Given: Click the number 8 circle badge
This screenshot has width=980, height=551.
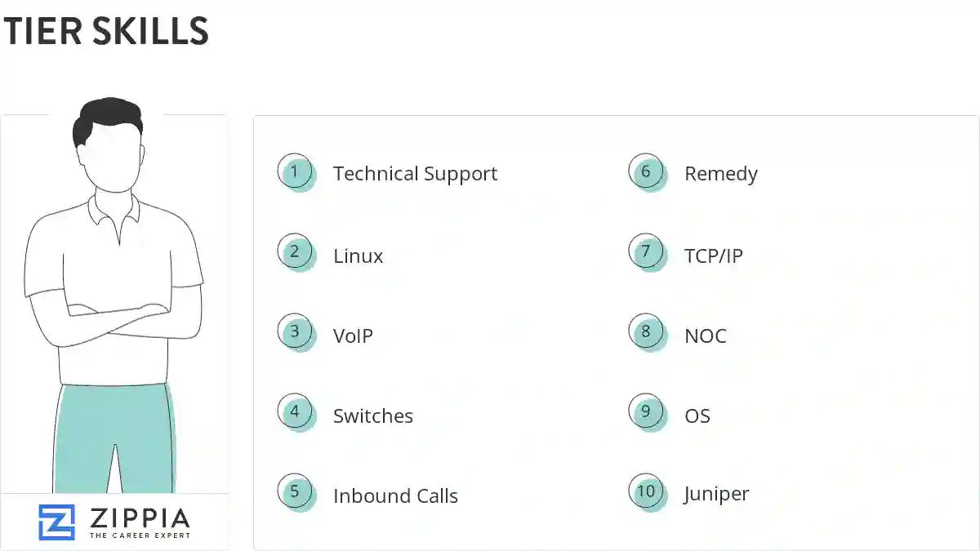Looking at the screenshot, I should [647, 332].
